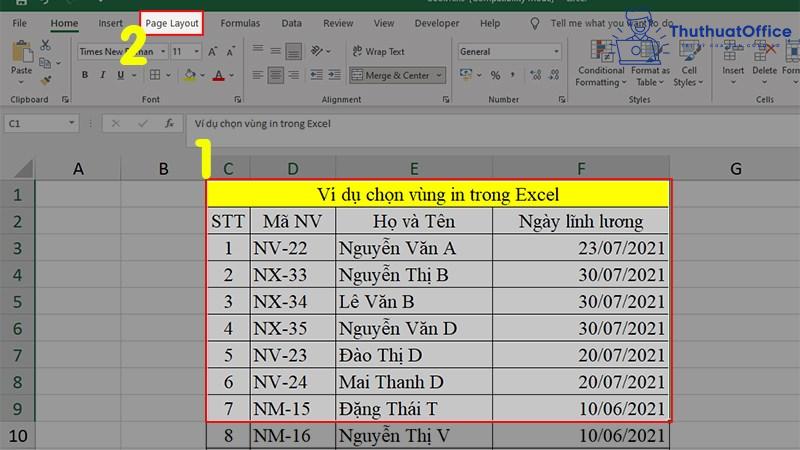Switch to the Insert tab
Image resolution: width=800 pixels, height=450 pixels.
tap(110, 23)
